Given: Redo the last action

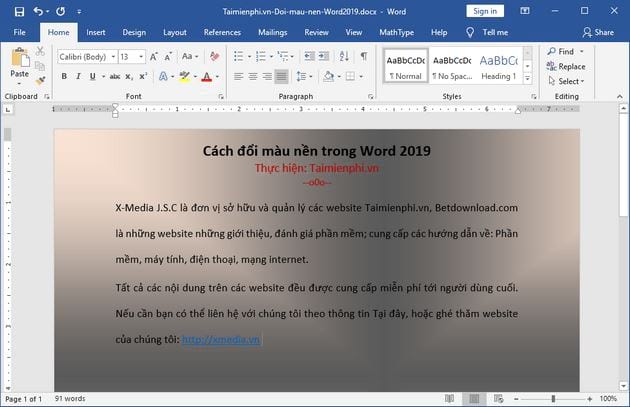Looking at the screenshot, I should (x=61, y=11).
